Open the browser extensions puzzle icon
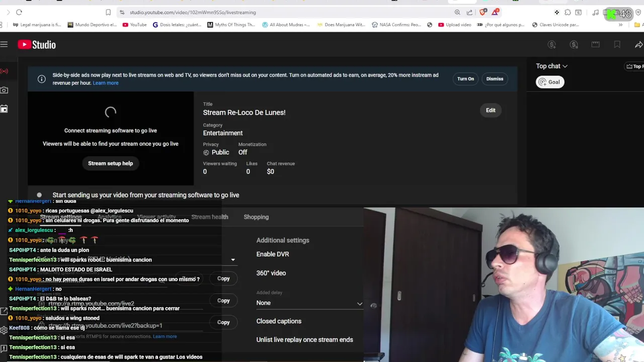 568,12
